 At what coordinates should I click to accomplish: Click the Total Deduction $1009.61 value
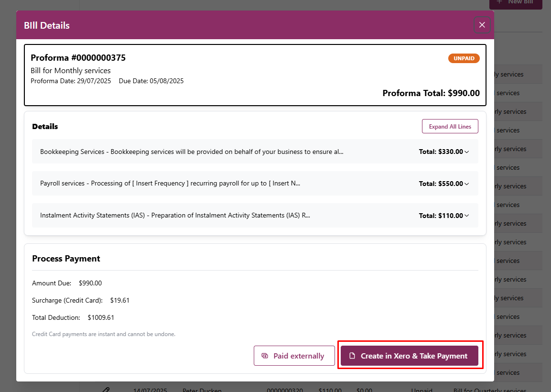101,317
